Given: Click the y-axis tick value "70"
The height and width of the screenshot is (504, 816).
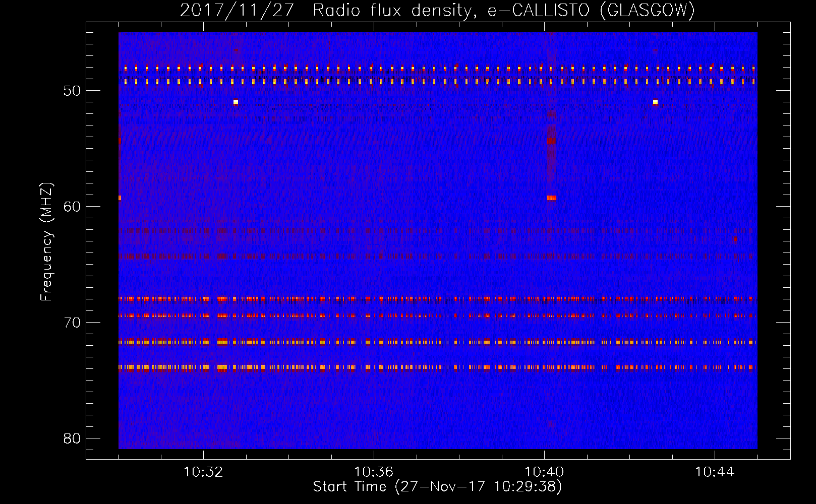Looking at the screenshot, I should coord(72,323).
